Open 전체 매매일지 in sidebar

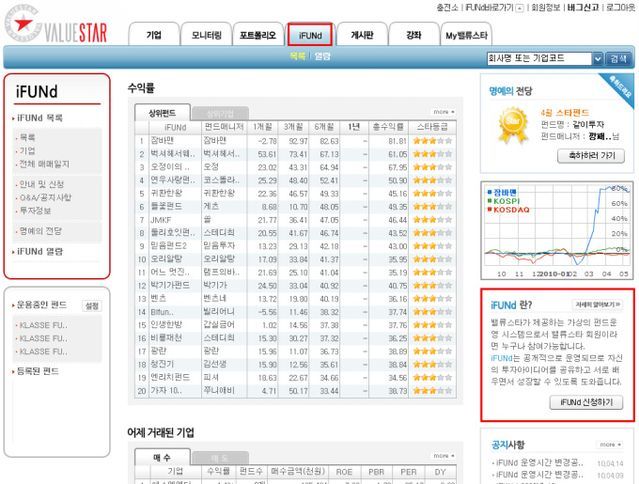44,164
